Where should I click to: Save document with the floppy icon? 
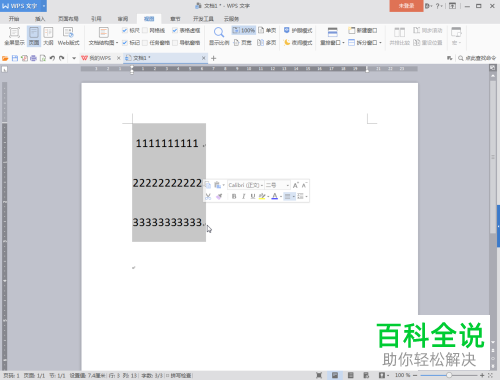click(15, 58)
